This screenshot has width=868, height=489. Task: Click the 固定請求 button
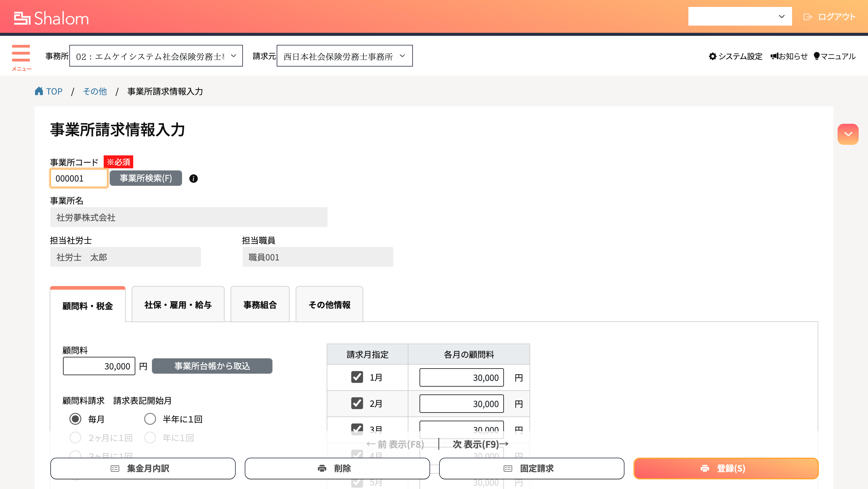click(532, 469)
